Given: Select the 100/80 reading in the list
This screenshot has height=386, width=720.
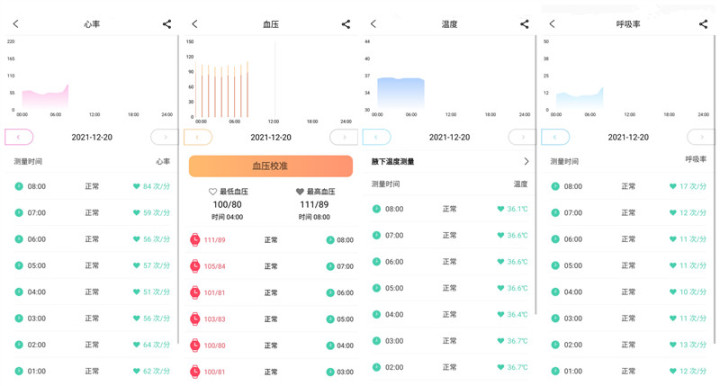Looking at the screenshot, I should click(x=215, y=345).
